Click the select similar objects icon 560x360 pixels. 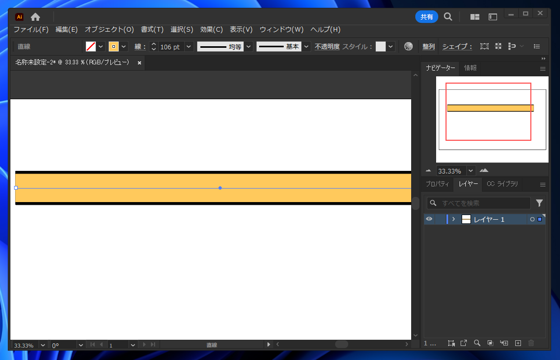click(x=512, y=46)
